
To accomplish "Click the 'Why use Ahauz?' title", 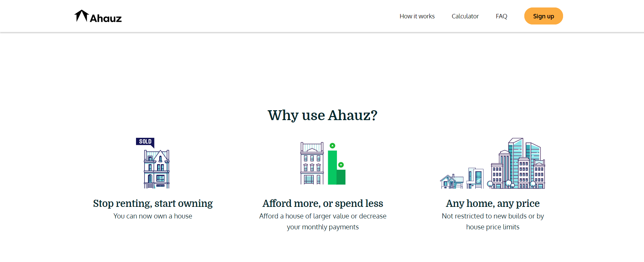I will (322, 115).
